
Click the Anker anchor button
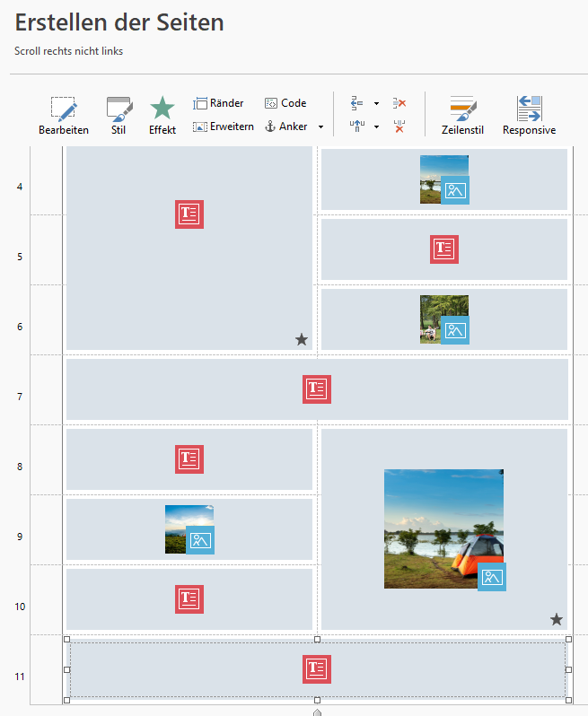coord(286,127)
